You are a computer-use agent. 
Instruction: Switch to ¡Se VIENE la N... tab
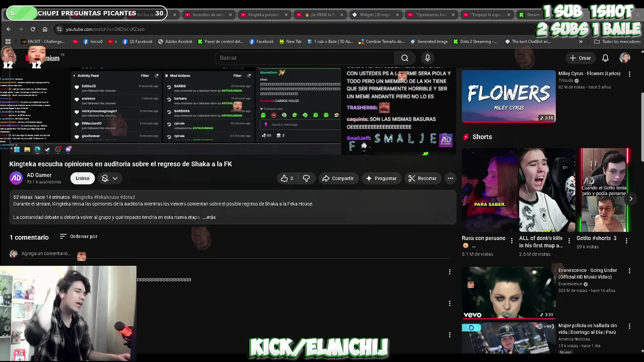[x=319, y=15]
